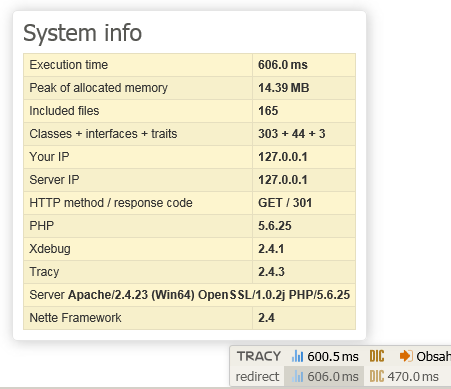Click the bar-chart icon in the redirect row

click(x=297, y=377)
